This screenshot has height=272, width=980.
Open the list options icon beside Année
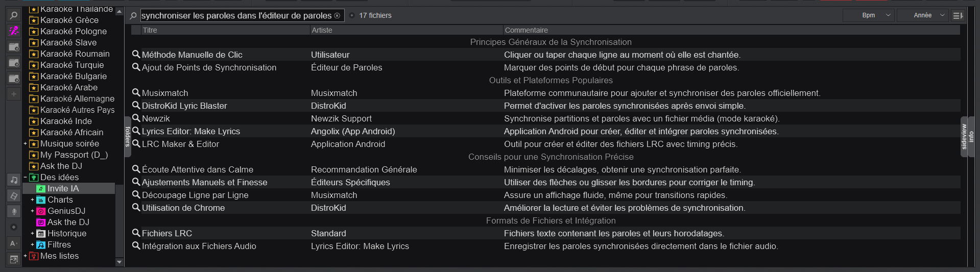point(958,15)
